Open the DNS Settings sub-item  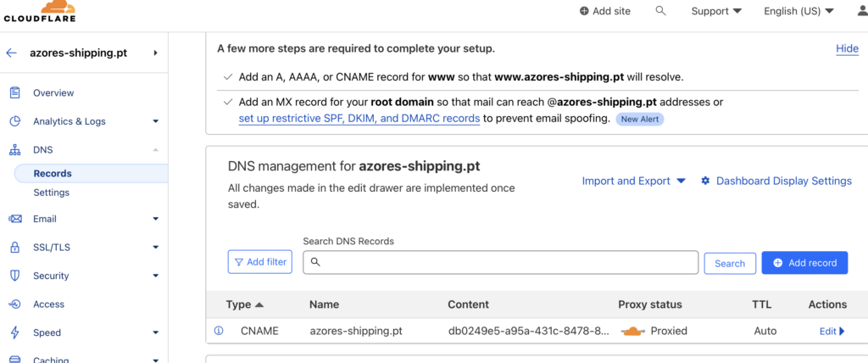(52, 193)
